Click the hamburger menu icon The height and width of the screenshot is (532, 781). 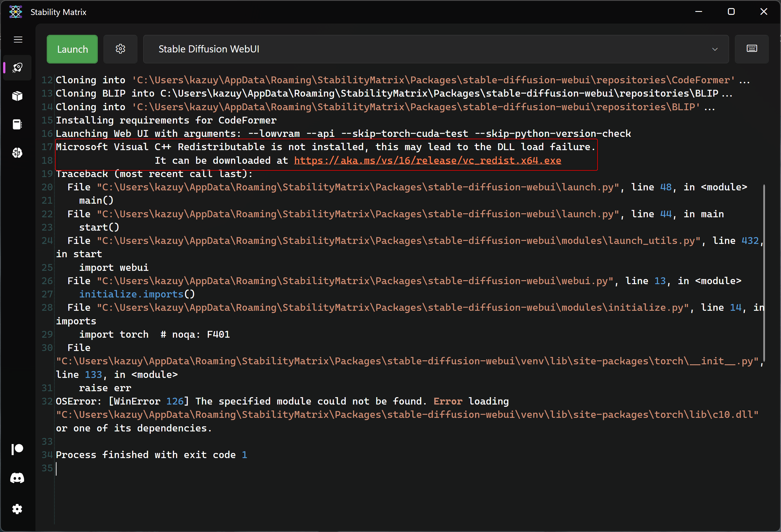coord(18,40)
